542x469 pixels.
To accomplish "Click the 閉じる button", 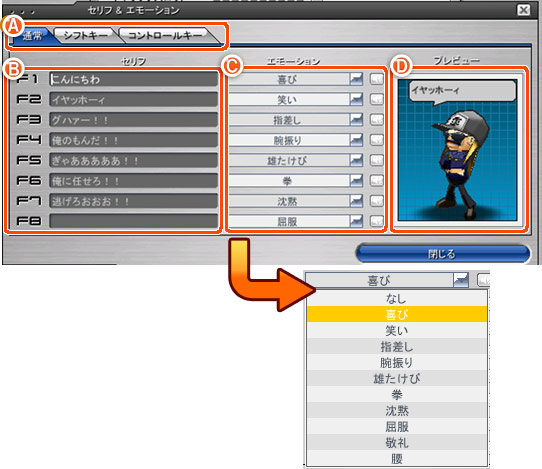I will (x=442, y=254).
